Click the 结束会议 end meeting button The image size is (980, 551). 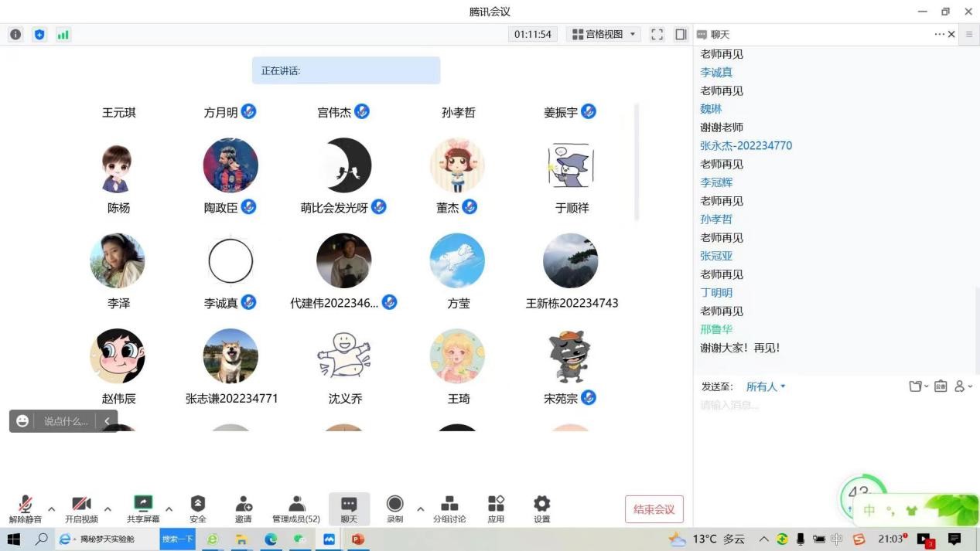pyautogui.click(x=654, y=509)
